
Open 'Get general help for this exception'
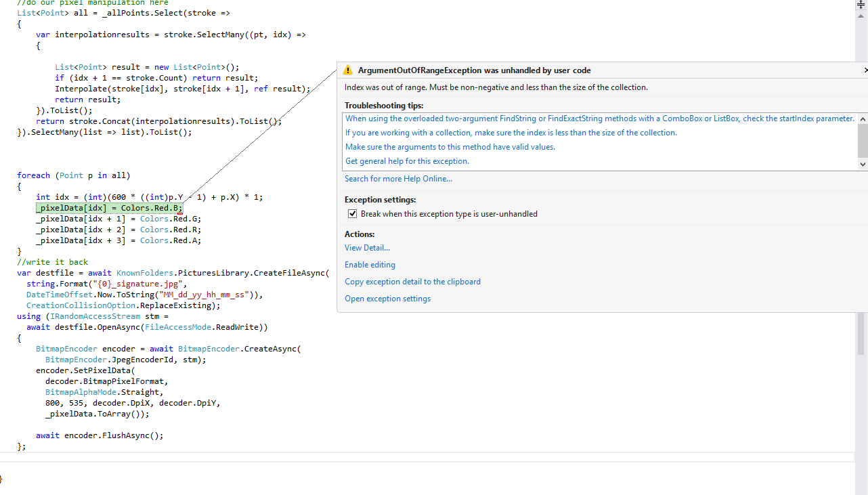pos(407,161)
